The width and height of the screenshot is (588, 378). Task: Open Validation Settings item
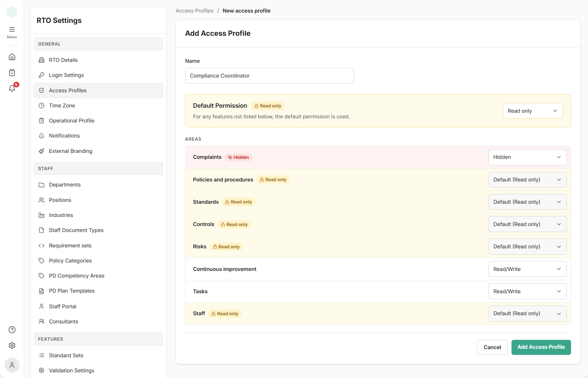click(x=98, y=370)
